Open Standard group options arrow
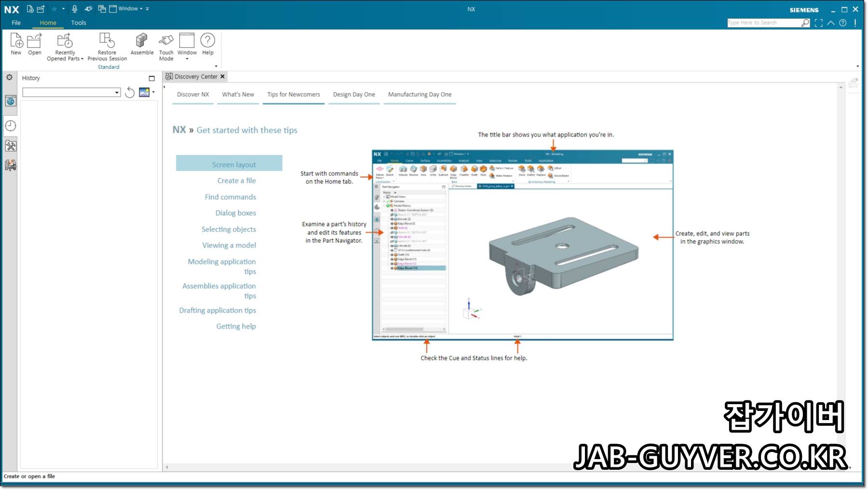 216,66
